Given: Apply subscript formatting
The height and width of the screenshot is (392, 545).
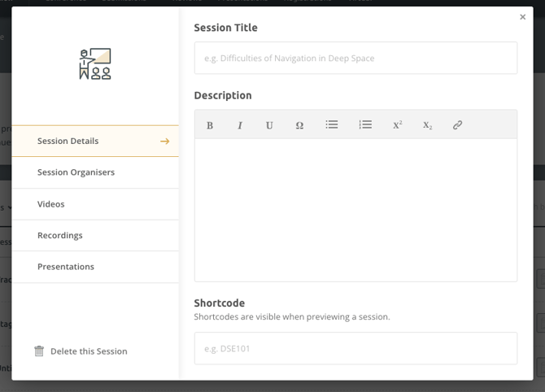Looking at the screenshot, I should point(427,125).
